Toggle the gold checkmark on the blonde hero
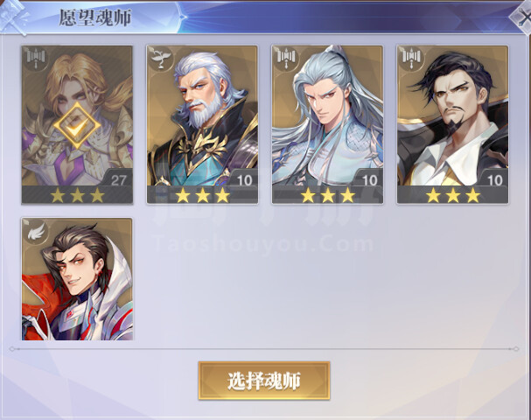Viewport: 531px width, 420px height. pyautogui.click(x=77, y=126)
